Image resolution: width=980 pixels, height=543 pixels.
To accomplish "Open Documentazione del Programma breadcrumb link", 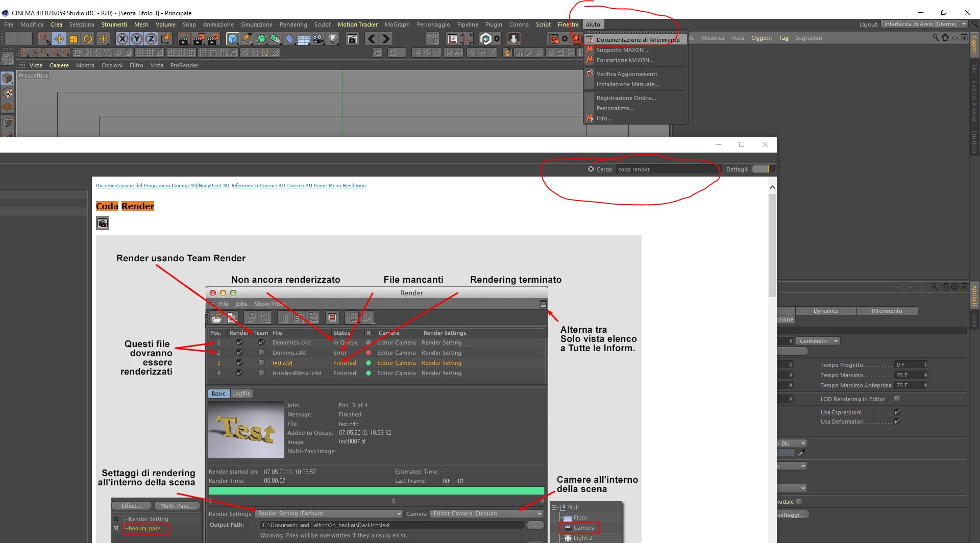I will (x=162, y=186).
